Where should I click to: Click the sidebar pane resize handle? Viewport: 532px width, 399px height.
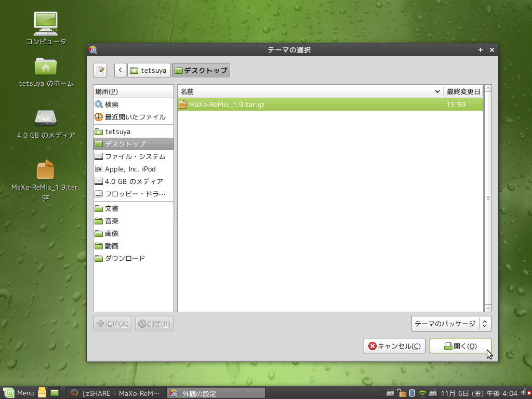[176, 207]
